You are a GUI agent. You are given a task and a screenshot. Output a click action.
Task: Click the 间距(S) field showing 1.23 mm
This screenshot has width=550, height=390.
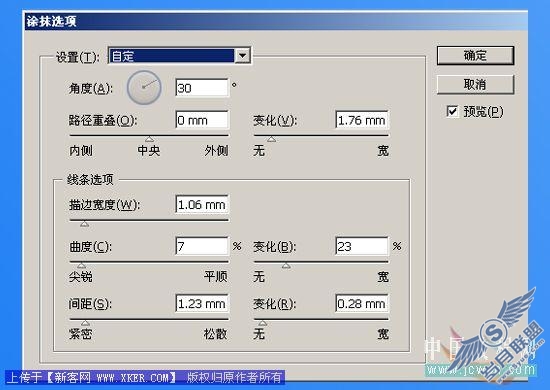pyautogui.click(x=202, y=303)
